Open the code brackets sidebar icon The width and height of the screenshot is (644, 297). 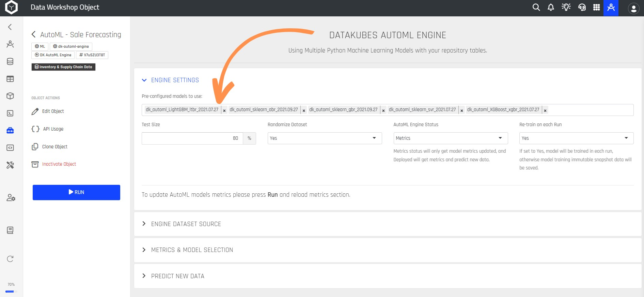[10, 148]
